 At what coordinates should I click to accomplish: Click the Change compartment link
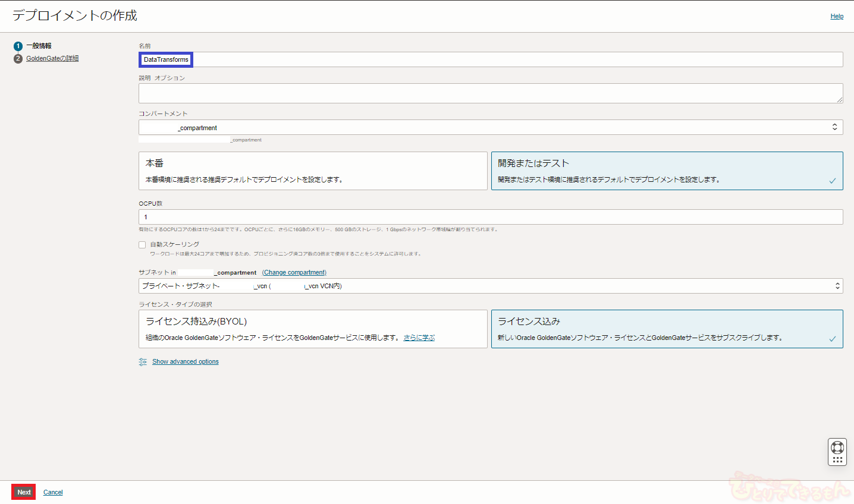[294, 273]
